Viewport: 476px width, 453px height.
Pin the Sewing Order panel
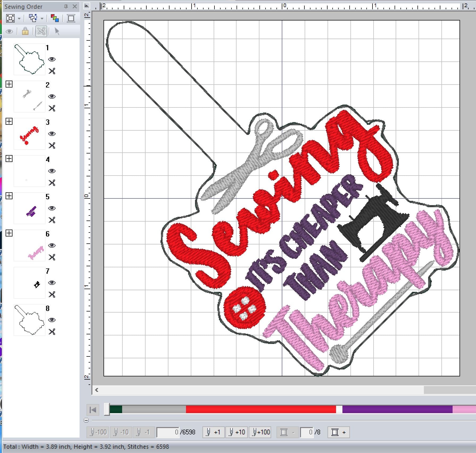[66, 7]
